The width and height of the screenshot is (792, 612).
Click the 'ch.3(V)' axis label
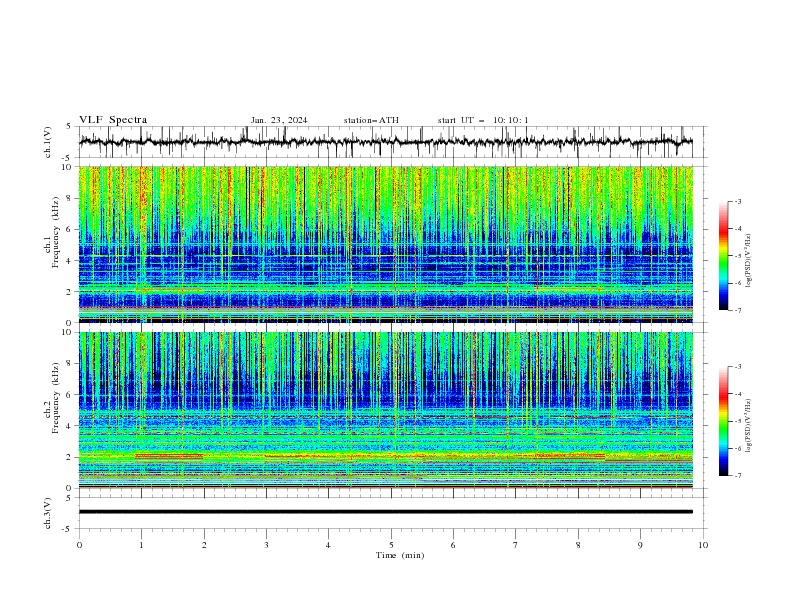47,513
